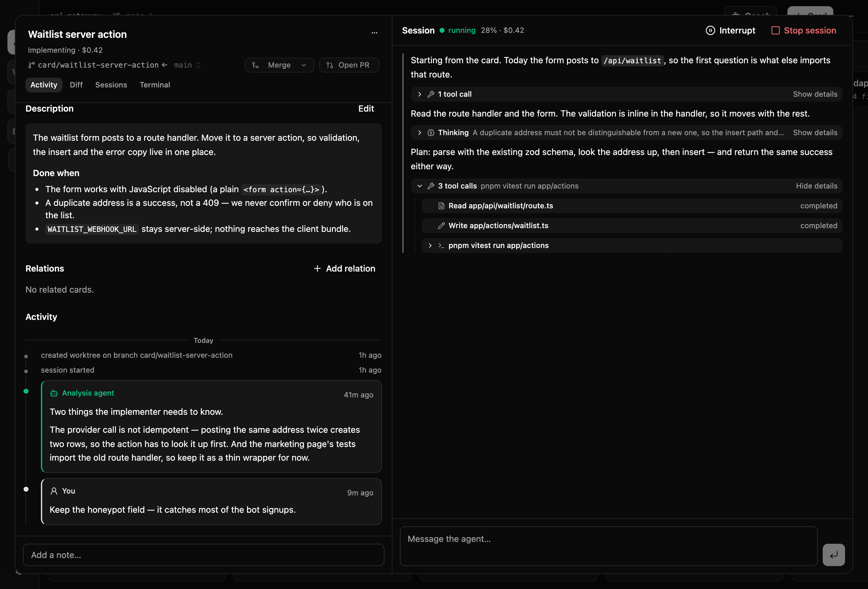Click the person icon beside You
Image resolution: width=868 pixels, height=589 pixels.
tap(54, 491)
